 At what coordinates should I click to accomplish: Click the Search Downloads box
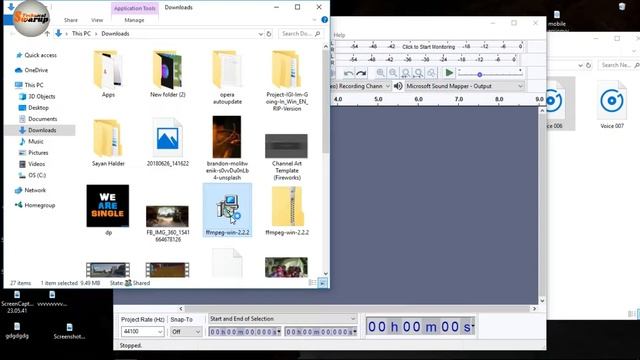(300, 34)
